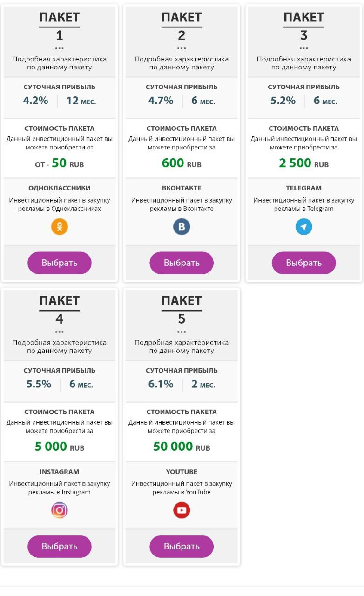Click the 600 RUB price

pyautogui.click(x=182, y=163)
